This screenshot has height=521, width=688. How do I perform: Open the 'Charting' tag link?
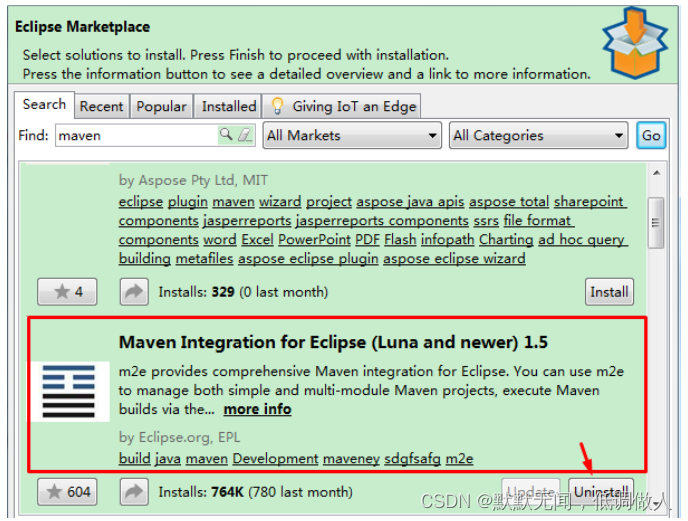(506, 240)
